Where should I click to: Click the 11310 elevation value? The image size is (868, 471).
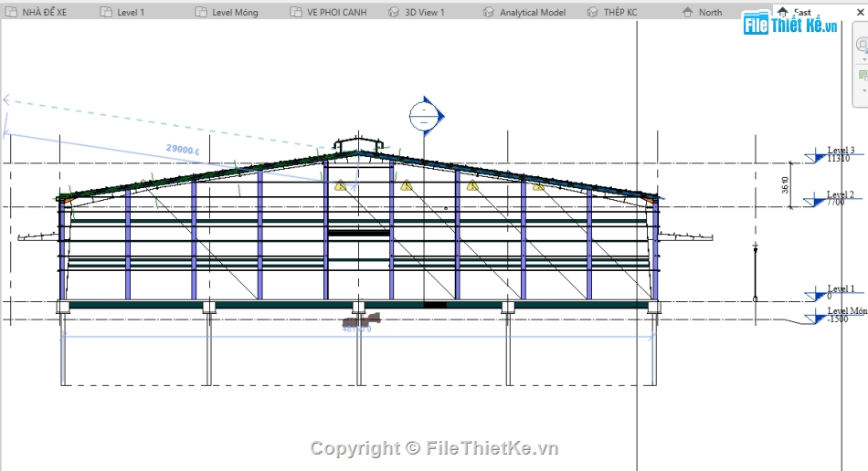(838, 159)
